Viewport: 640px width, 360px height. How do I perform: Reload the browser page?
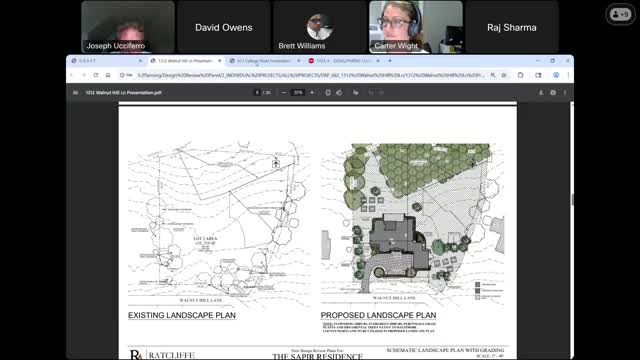[x=96, y=75]
